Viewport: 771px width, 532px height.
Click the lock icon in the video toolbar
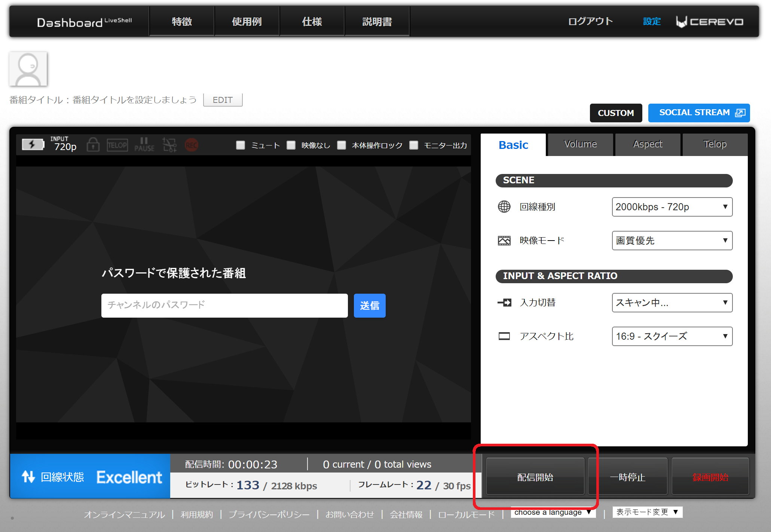click(x=93, y=145)
